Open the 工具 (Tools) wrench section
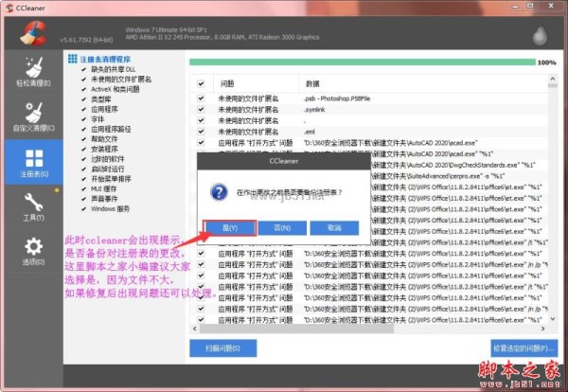 32,206
